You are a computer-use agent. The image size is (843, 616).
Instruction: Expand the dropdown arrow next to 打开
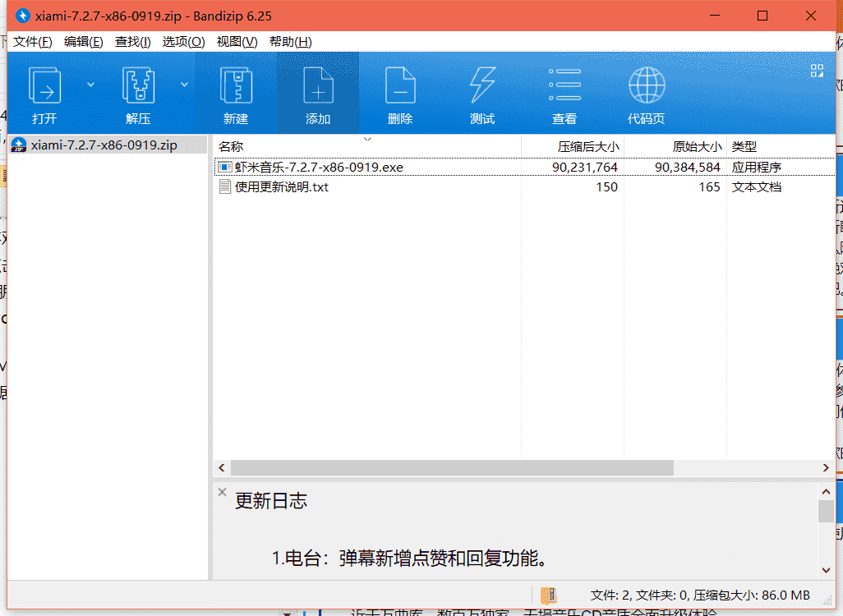(91, 85)
